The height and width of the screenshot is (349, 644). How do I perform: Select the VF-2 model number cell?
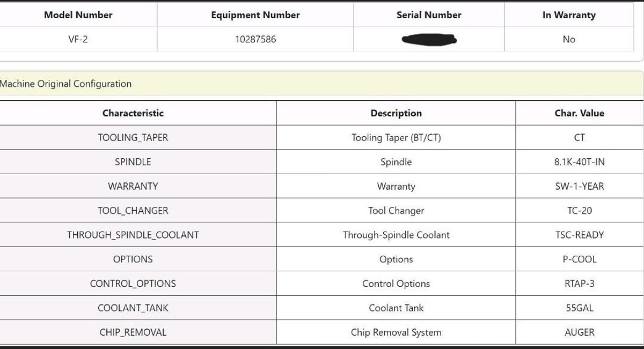78,39
